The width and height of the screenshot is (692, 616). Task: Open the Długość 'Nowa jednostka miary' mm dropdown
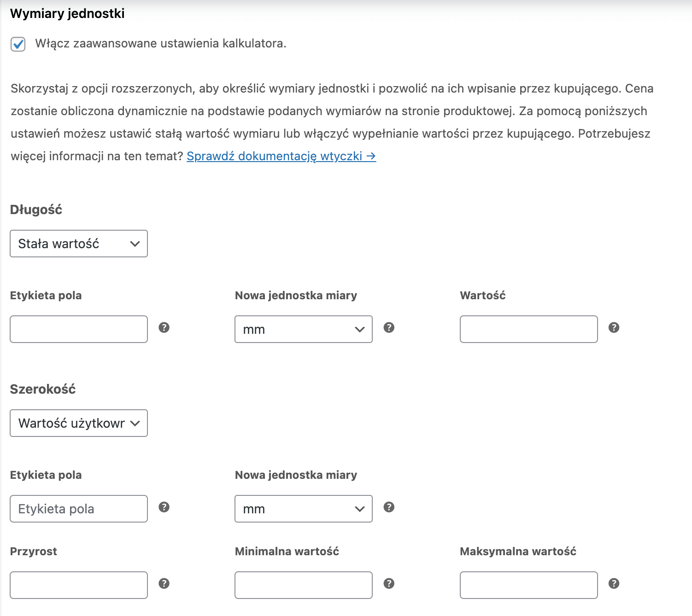[304, 329]
